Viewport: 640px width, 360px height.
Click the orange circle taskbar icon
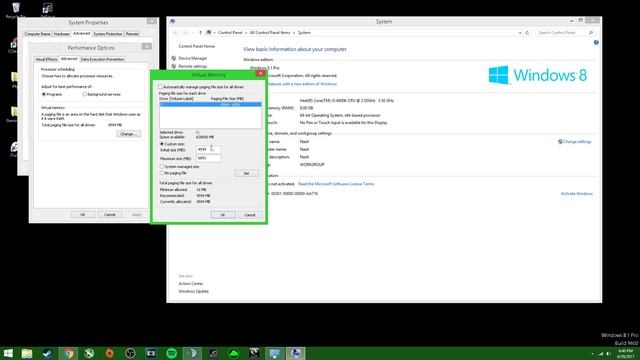tap(109, 353)
